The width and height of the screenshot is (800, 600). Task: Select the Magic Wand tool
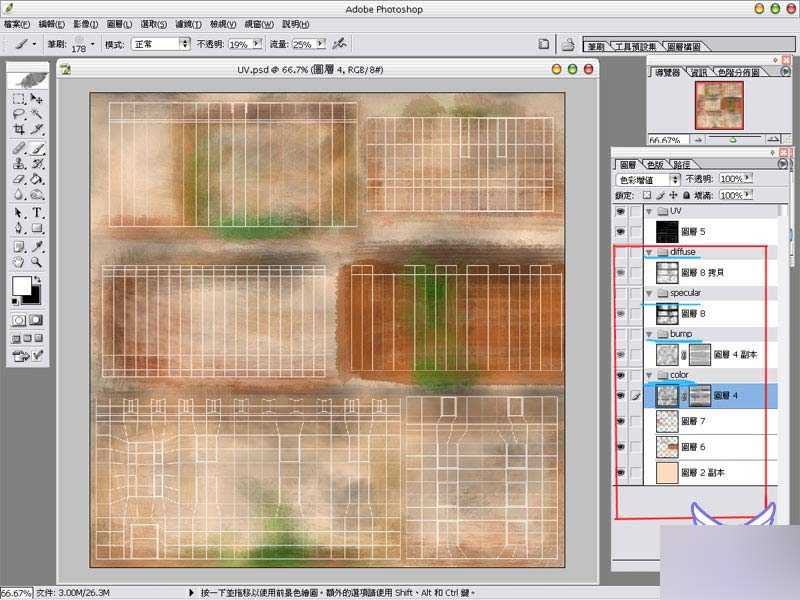click(37, 114)
